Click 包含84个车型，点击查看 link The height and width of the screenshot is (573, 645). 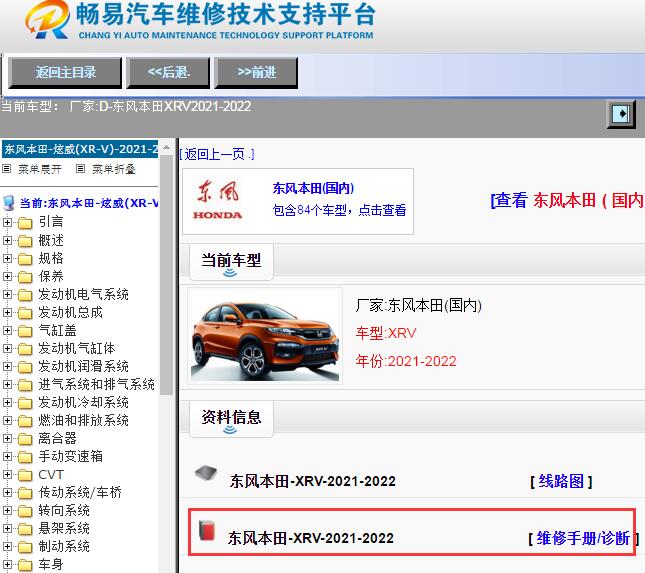pyautogui.click(x=339, y=210)
